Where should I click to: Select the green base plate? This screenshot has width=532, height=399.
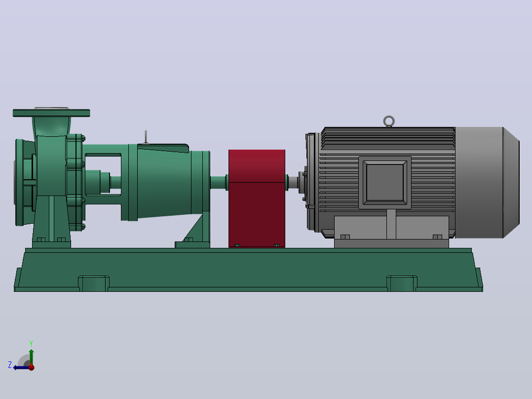click(x=248, y=270)
